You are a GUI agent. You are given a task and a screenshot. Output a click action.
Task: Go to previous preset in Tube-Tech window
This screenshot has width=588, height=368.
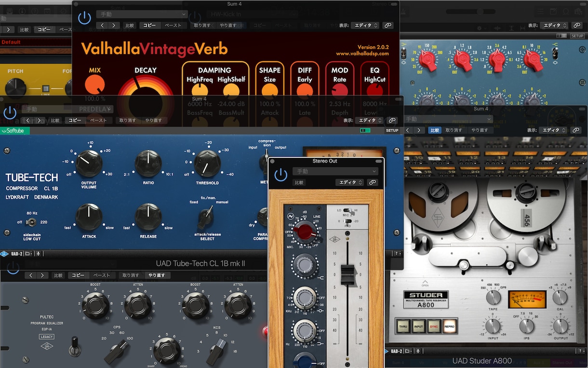(x=28, y=121)
